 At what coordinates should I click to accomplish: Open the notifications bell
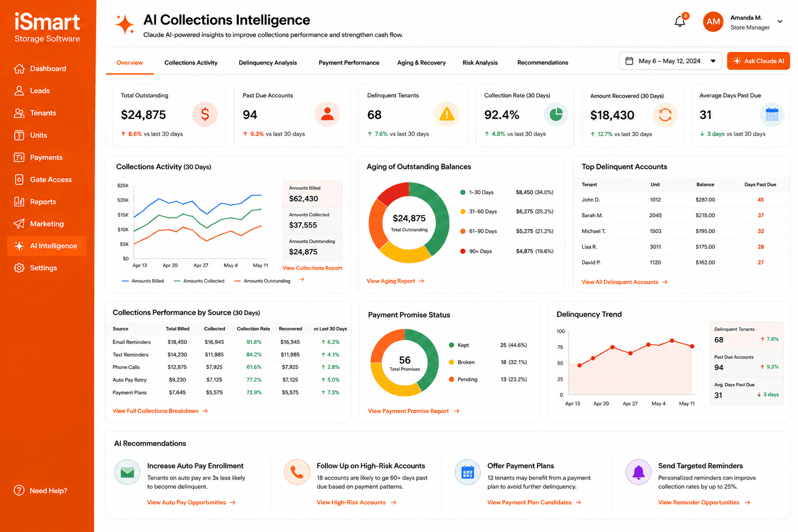coord(680,21)
